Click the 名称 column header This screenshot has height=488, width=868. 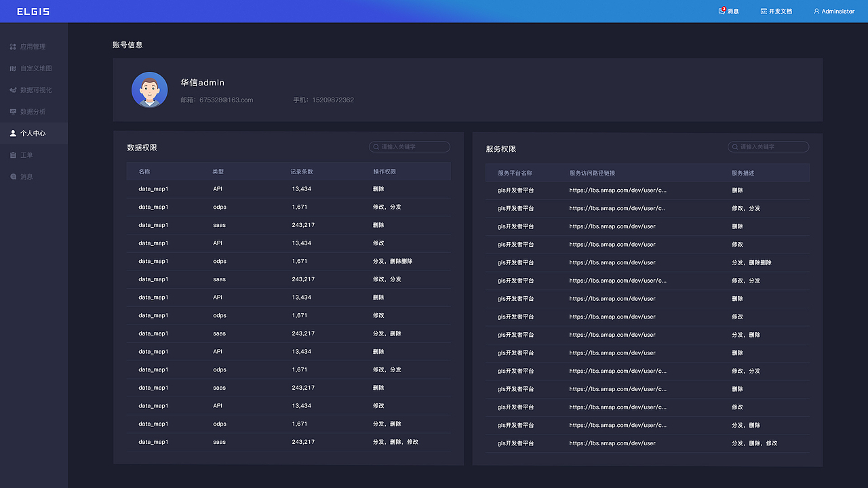point(144,171)
